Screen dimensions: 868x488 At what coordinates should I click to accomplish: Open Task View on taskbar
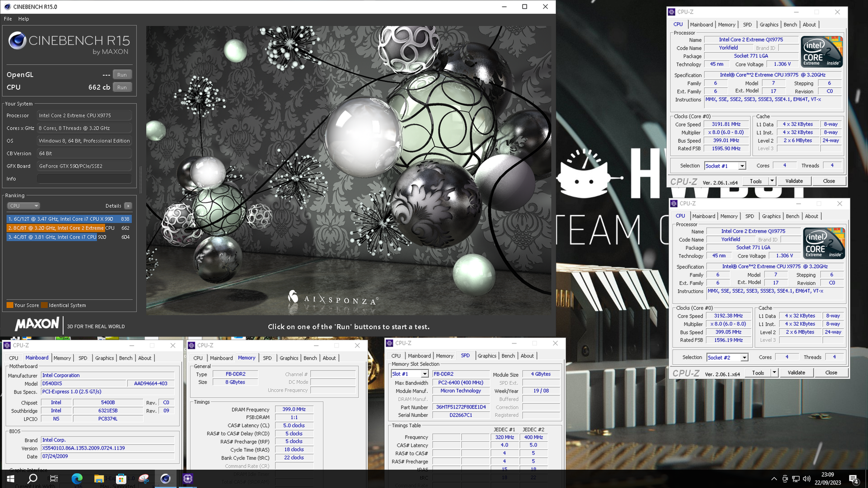coord(53,479)
